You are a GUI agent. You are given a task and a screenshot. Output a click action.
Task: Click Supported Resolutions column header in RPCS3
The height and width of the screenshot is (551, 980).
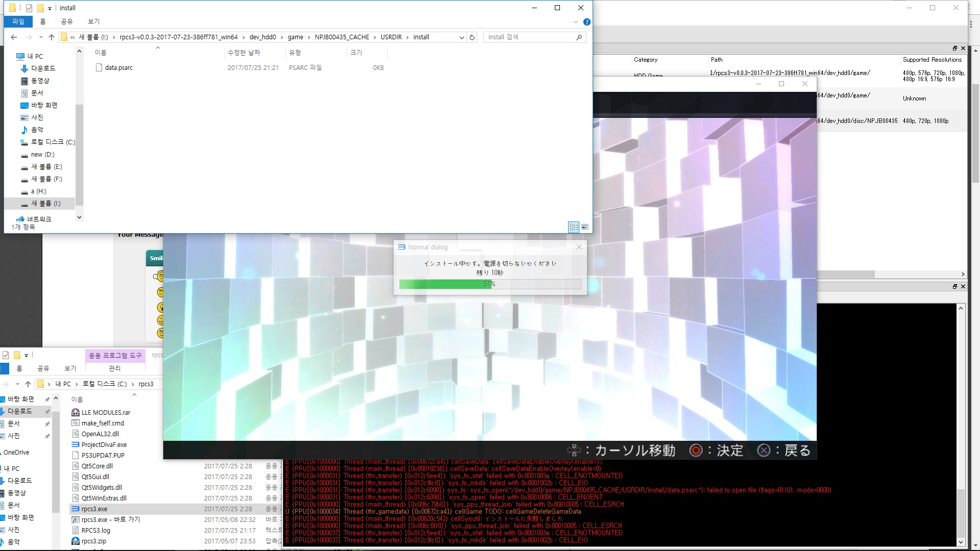pos(932,60)
